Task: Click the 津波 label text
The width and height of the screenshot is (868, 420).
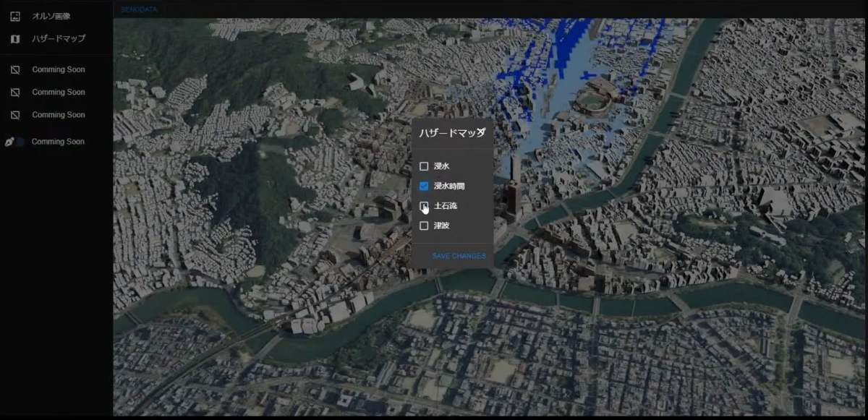Action: click(441, 226)
